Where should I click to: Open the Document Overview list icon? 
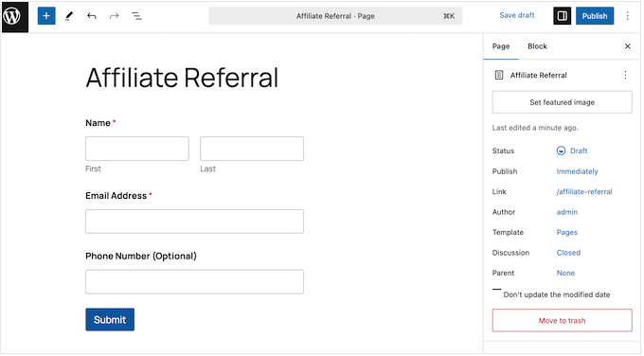tap(136, 16)
